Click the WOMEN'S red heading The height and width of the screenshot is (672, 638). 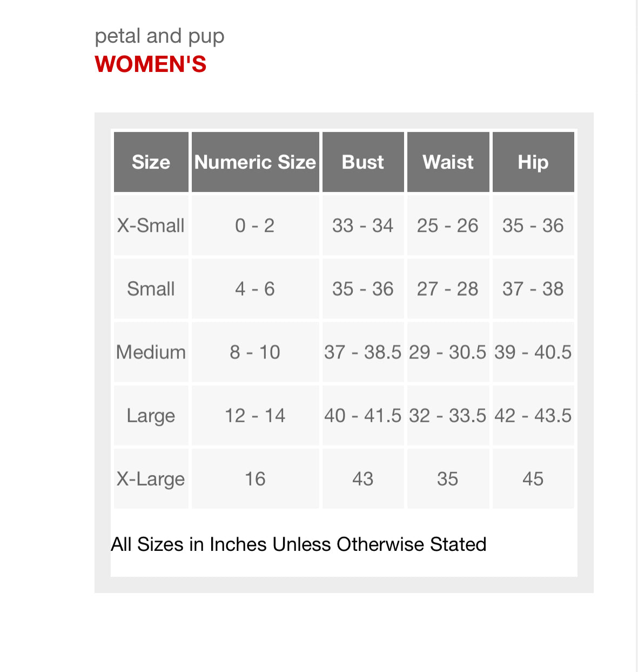[x=151, y=64]
